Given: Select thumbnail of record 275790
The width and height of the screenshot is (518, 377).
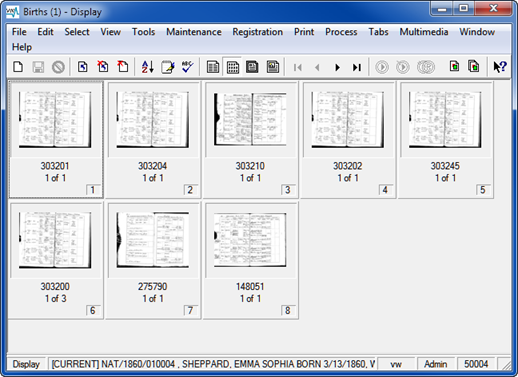Looking at the screenshot, I should pos(153,240).
